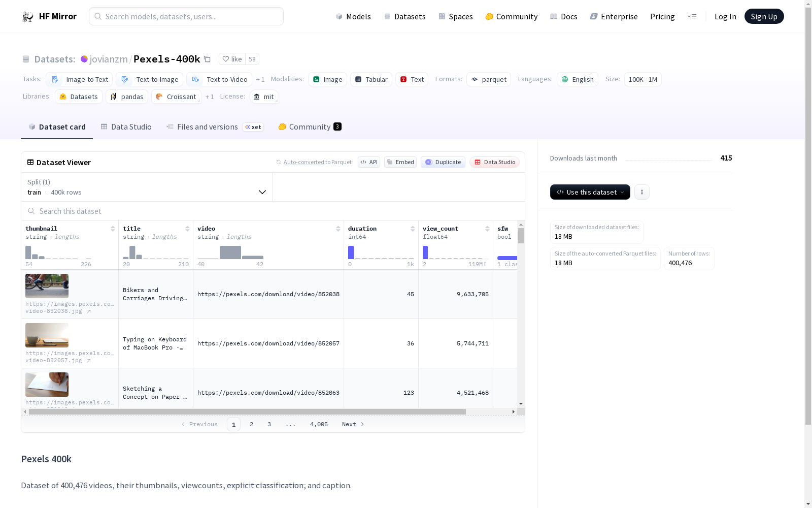The width and height of the screenshot is (812, 508).
Task: Open the Pricing page link
Action: click(x=662, y=16)
